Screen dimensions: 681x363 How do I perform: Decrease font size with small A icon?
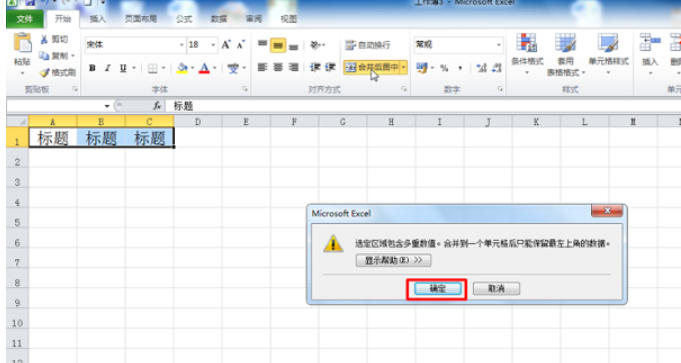(x=241, y=45)
